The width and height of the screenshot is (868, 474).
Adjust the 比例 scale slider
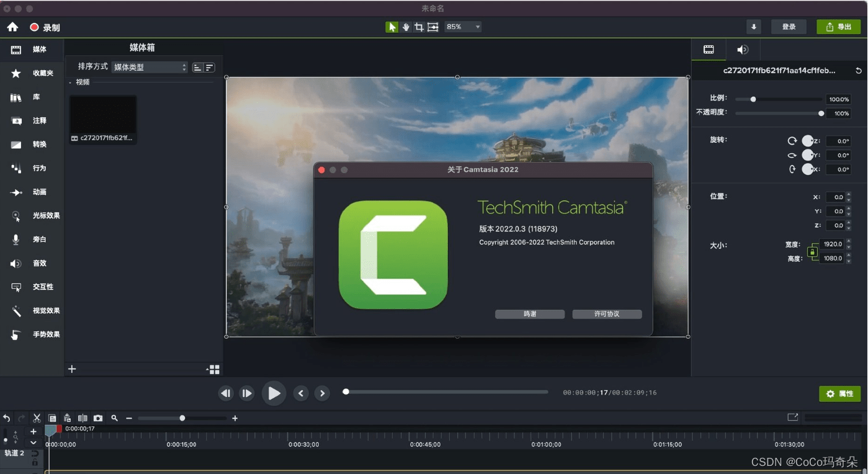[779, 99]
